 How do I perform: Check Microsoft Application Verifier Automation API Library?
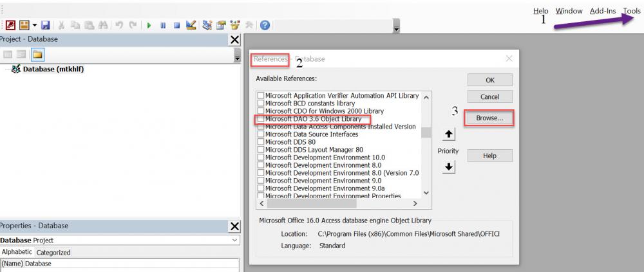[261, 96]
